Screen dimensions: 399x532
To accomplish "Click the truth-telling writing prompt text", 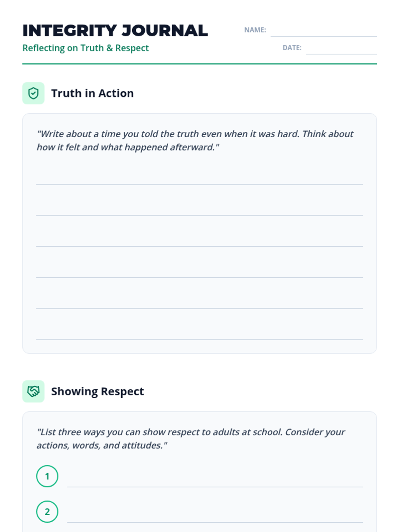I will pyautogui.click(x=195, y=140).
